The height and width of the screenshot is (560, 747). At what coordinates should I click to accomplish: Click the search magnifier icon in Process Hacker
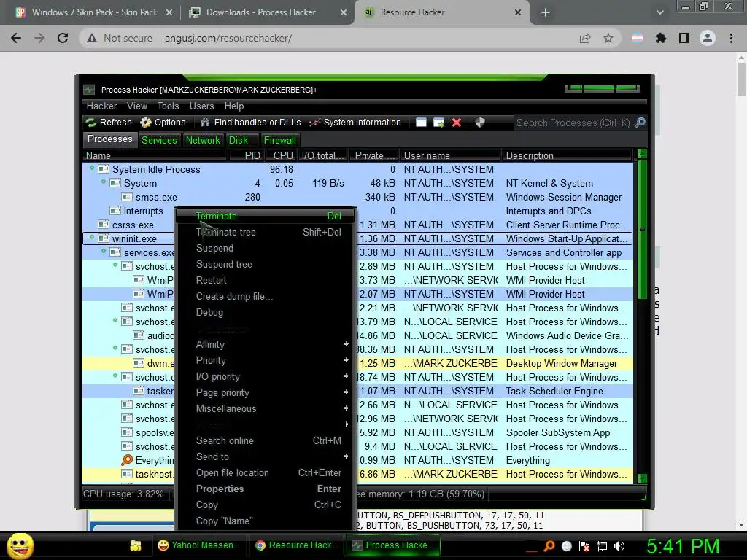[x=640, y=122]
